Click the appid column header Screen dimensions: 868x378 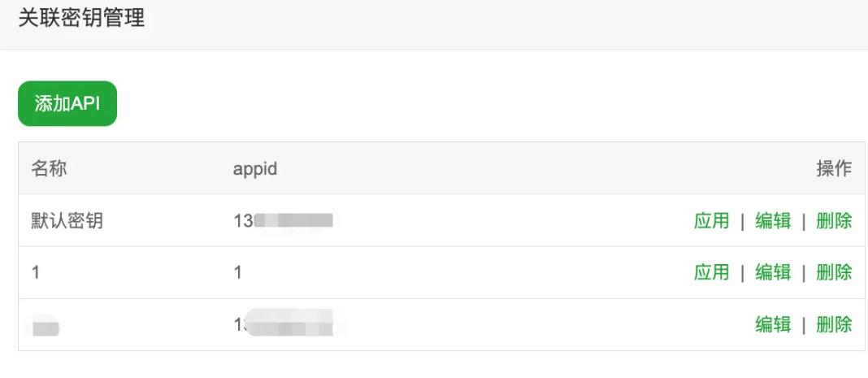point(255,168)
